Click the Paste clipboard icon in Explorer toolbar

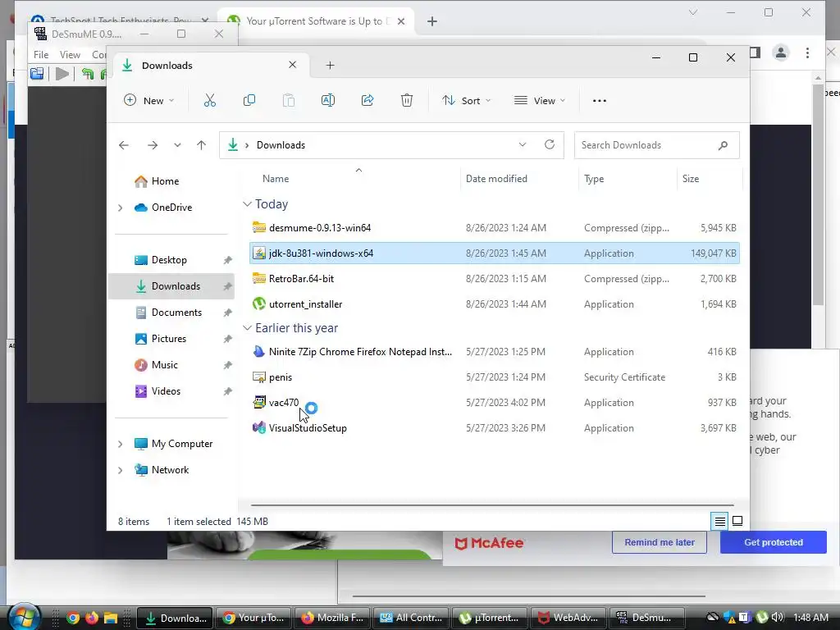pyautogui.click(x=288, y=100)
